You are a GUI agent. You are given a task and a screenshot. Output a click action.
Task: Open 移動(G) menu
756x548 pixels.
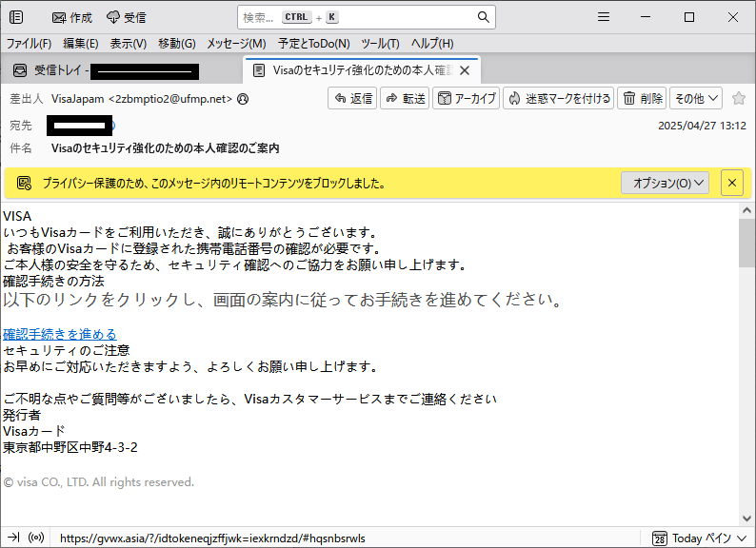[177, 44]
